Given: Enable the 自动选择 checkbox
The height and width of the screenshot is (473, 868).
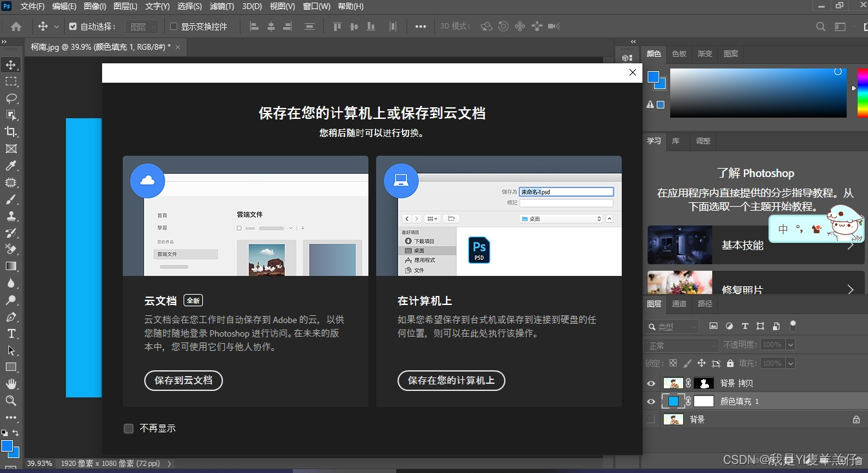Looking at the screenshot, I should pos(72,26).
